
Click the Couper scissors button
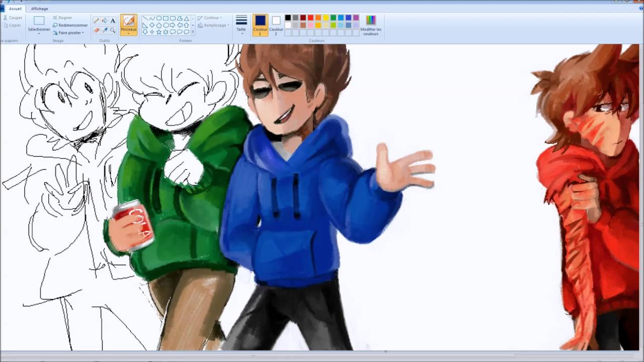click(x=12, y=18)
